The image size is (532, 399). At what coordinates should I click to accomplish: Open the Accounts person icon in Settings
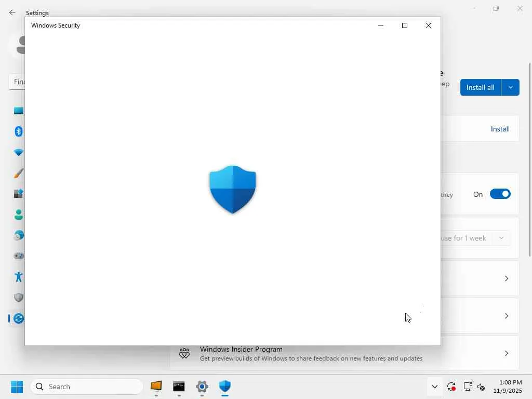point(19,215)
